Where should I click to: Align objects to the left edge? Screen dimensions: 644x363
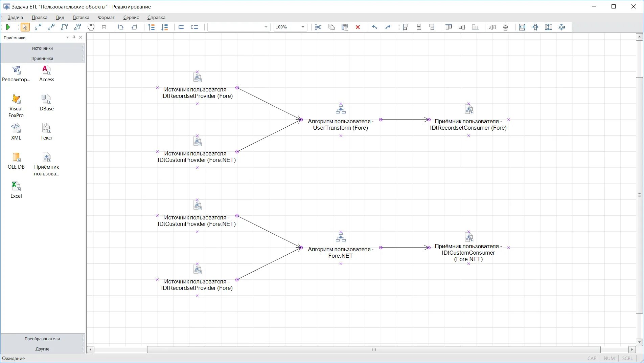click(405, 27)
